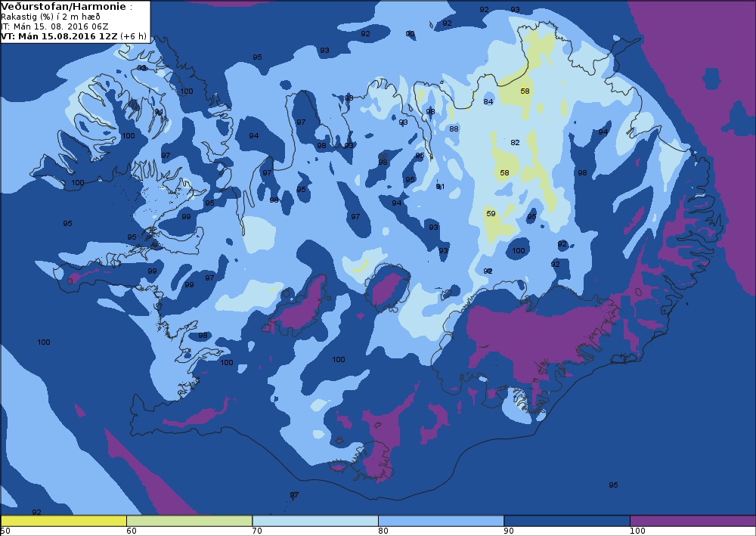This screenshot has height=536, width=756.
Task: Click the "VT: Mán 15.08.2016 12Z (+6 h)" line
Action: click(73, 36)
